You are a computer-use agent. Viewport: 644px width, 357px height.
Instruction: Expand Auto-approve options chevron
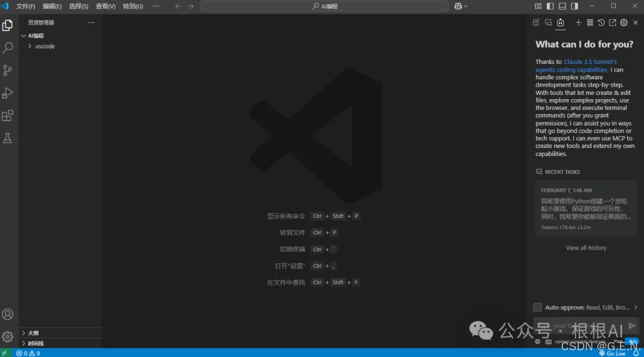pyautogui.click(x=636, y=307)
